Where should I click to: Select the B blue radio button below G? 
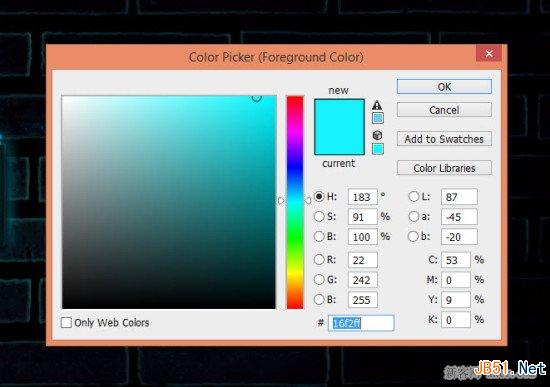coord(319,300)
